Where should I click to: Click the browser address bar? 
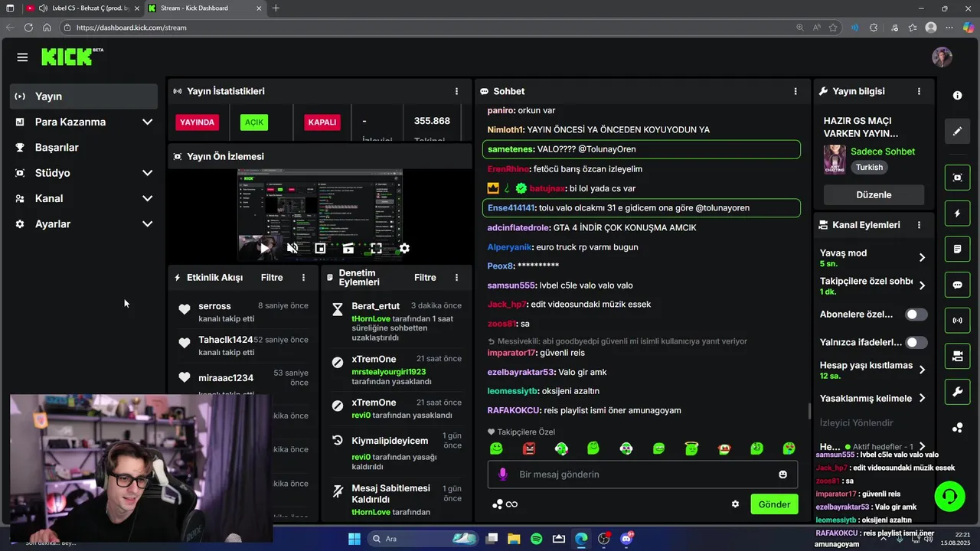click(x=429, y=28)
